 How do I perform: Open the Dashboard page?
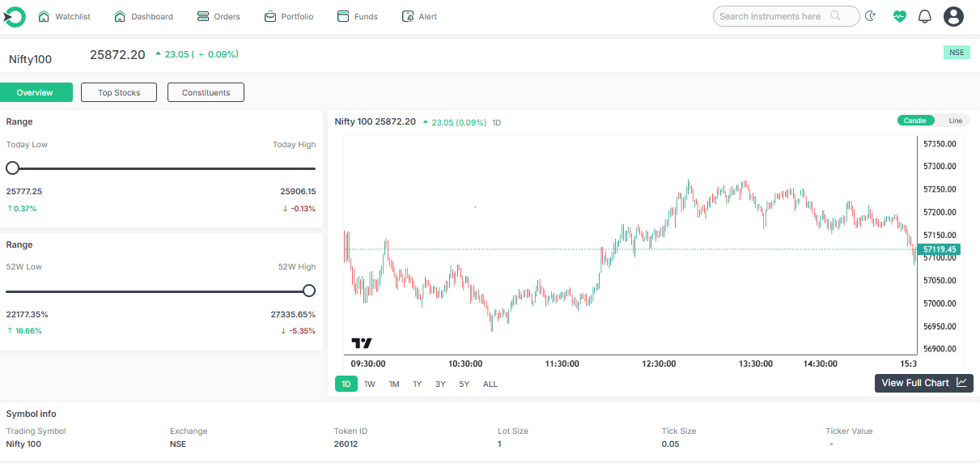[144, 16]
